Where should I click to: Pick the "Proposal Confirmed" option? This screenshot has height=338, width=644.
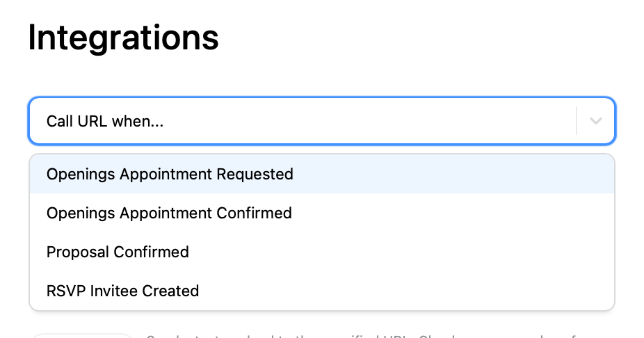[118, 252]
